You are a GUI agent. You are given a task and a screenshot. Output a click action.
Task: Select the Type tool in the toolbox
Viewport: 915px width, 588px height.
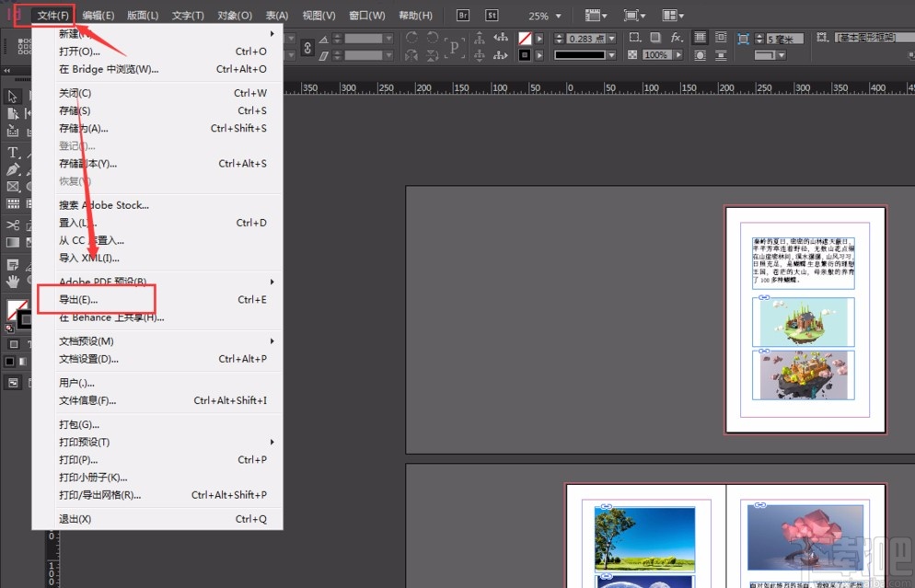click(13, 152)
